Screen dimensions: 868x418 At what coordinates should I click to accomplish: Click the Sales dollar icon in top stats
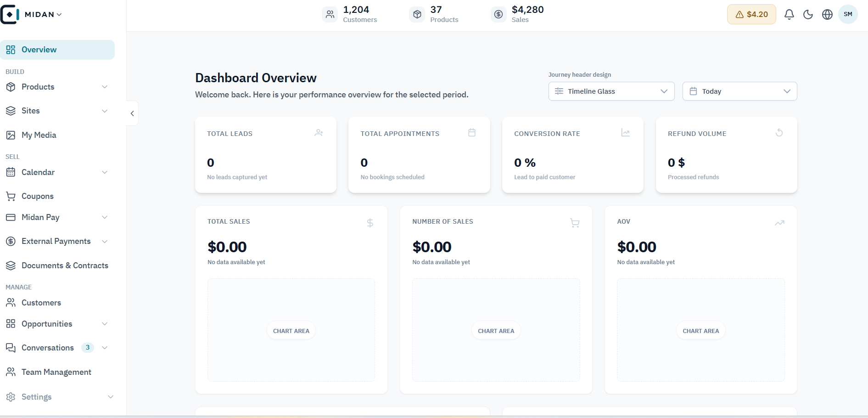pyautogui.click(x=498, y=15)
